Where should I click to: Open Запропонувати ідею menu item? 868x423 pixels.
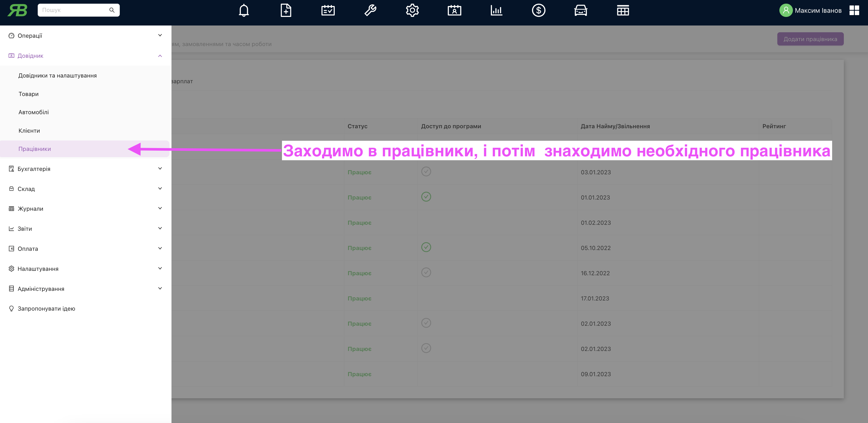(86, 309)
